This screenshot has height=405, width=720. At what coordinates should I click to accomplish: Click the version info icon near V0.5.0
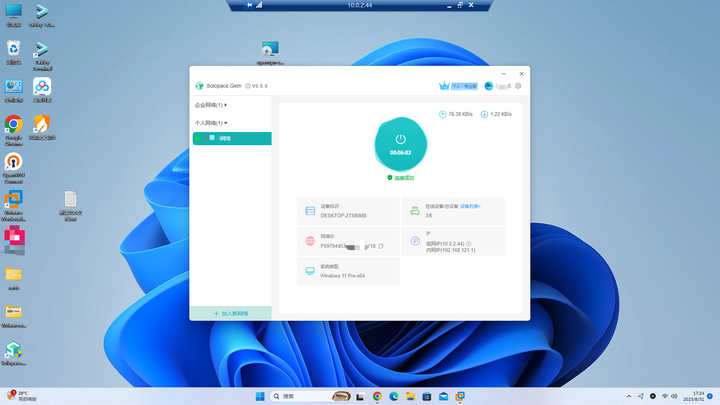coord(248,86)
